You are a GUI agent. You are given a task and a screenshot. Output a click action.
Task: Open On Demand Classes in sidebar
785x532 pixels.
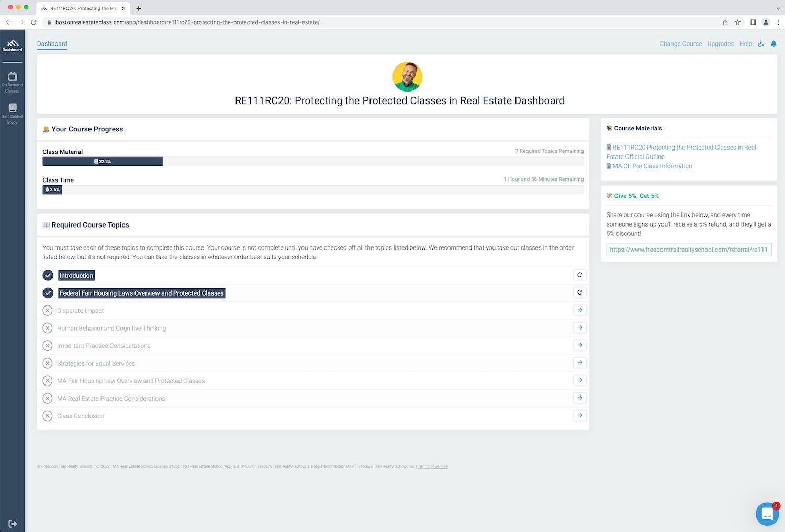[12, 82]
